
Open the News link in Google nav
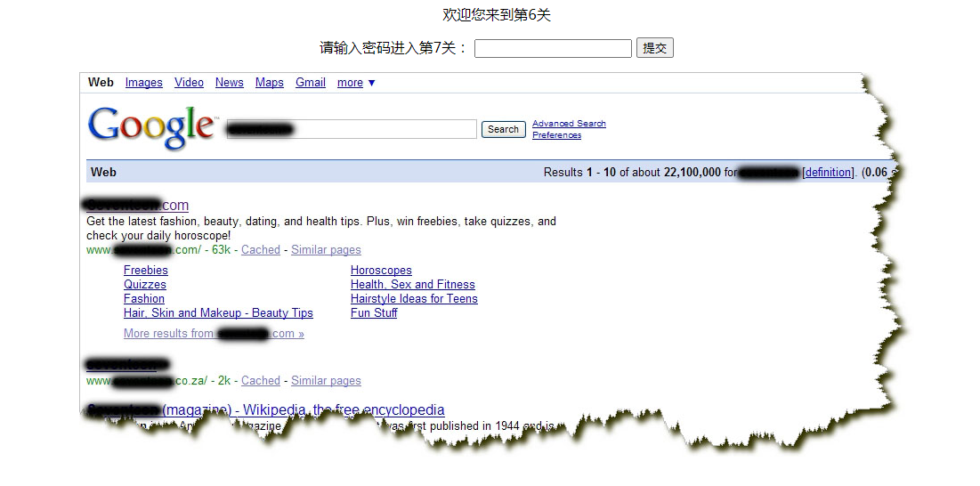coord(230,83)
